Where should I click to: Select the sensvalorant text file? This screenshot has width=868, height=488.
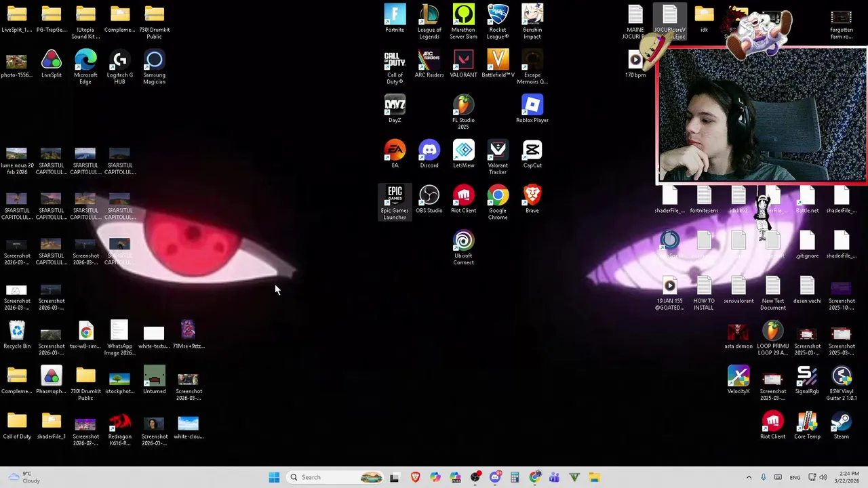coord(738,290)
